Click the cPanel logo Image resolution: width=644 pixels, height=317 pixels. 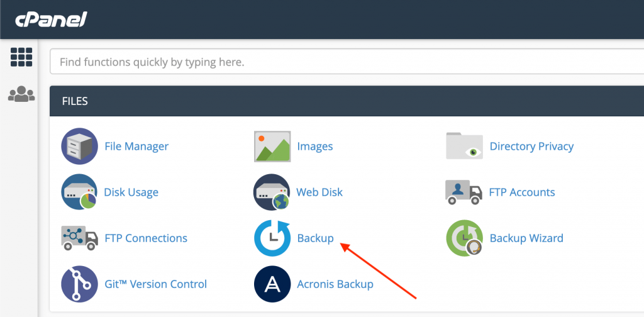click(x=52, y=19)
